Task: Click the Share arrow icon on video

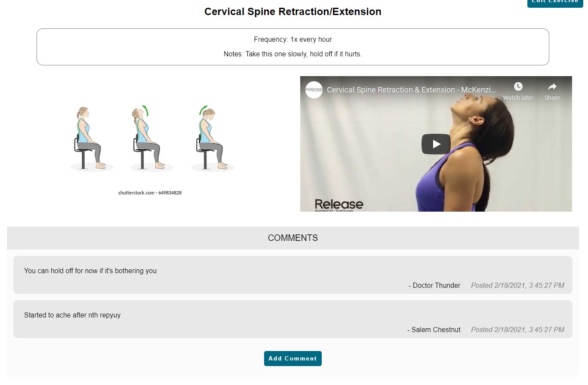Action: click(552, 87)
